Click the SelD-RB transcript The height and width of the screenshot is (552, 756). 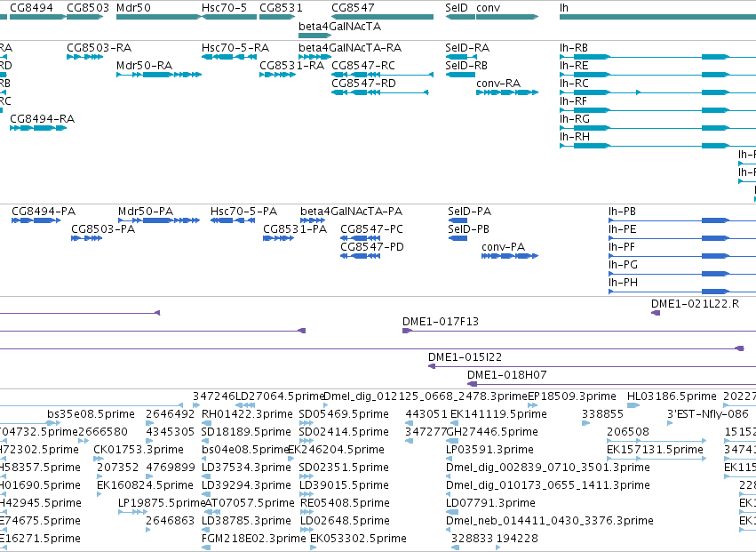pos(460,75)
